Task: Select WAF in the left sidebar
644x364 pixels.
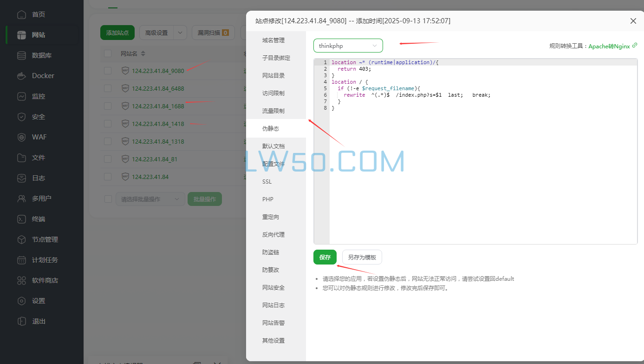Action: coord(42,137)
